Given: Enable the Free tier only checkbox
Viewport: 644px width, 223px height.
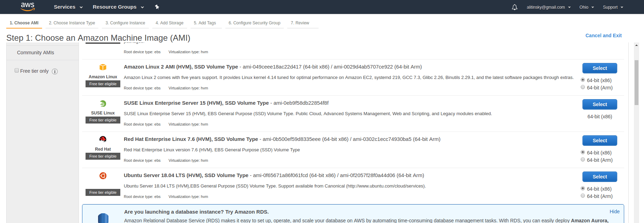Looking at the screenshot, I should coord(17,71).
